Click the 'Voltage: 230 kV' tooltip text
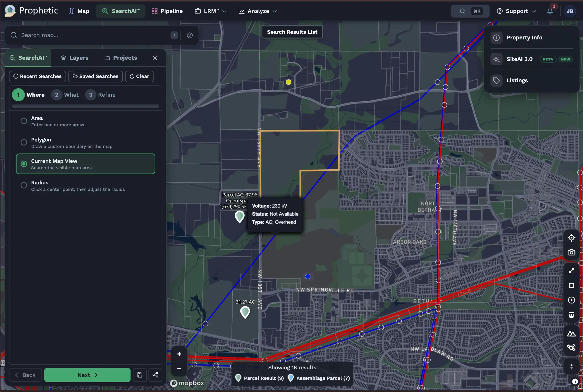This screenshot has width=583, height=392. (x=269, y=206)
